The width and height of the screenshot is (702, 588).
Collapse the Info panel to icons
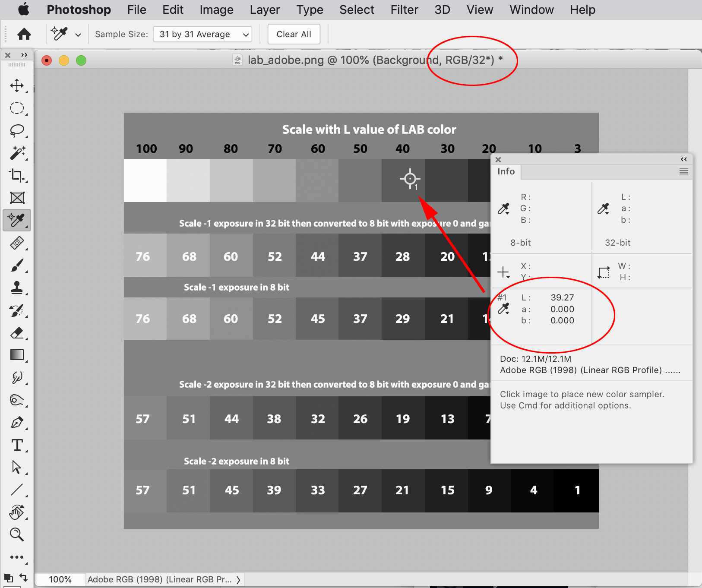(x=684, y=159)
